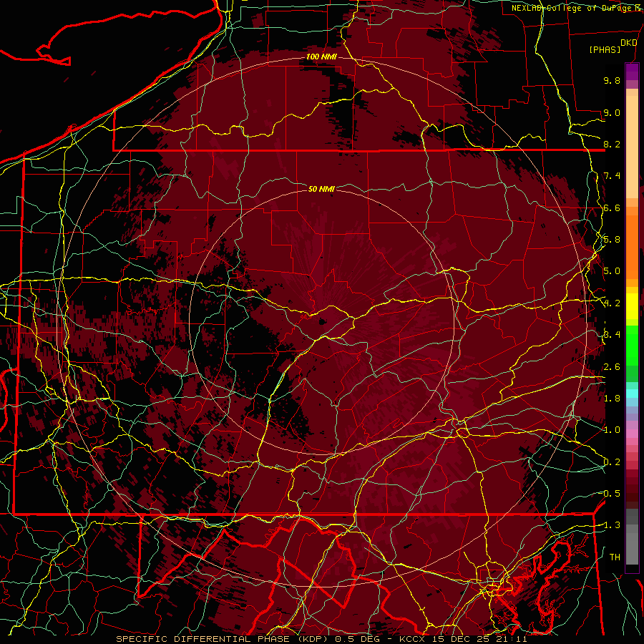Click the '[PHAS]' legend label
Viewport: 644px width, 644px height.
[x=605, y=49]
